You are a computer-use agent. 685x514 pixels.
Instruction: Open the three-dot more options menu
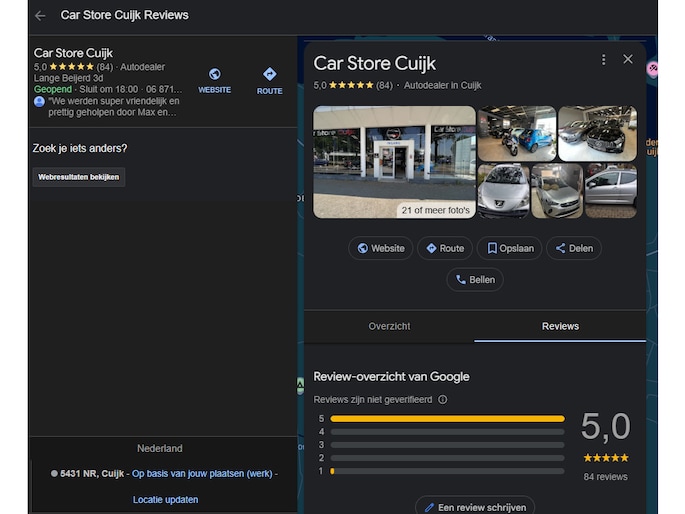(603, 60)
